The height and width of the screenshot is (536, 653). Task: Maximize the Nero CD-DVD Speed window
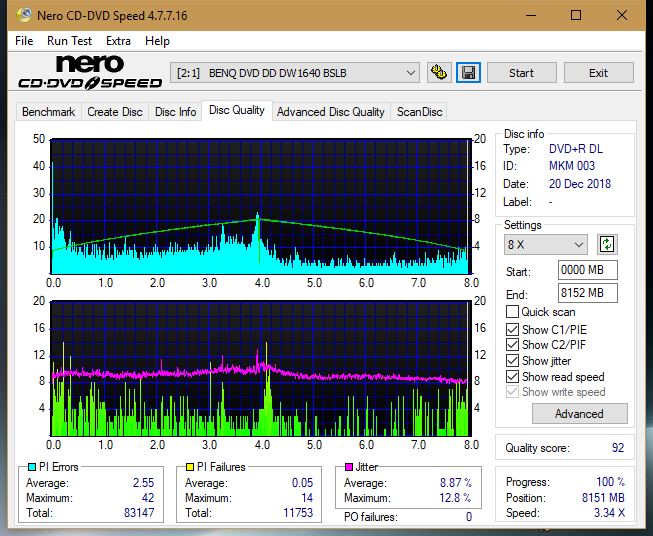[576, 15]
